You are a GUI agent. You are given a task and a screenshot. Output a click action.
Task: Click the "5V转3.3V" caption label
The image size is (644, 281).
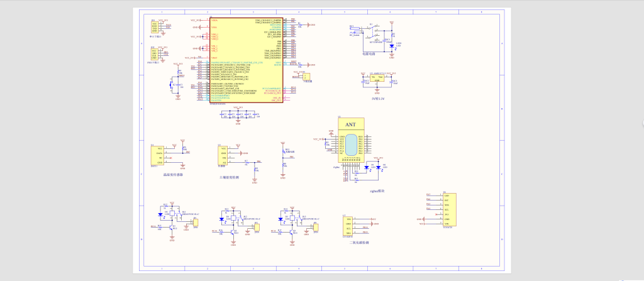point(379,99)
